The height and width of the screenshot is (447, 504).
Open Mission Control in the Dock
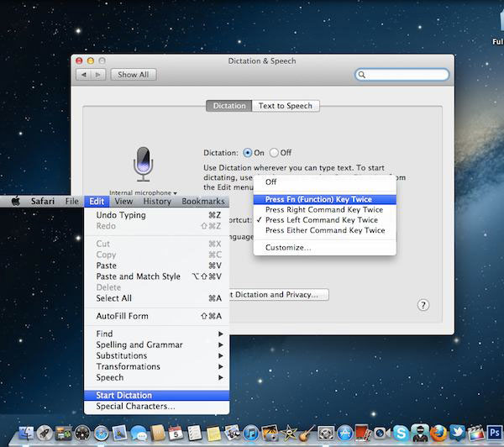coord(64,433)
